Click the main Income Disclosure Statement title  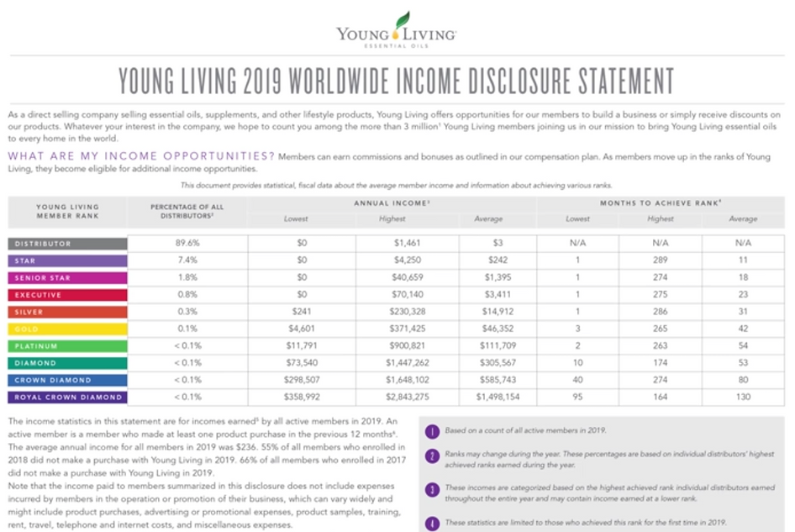(x=397, y=82)
